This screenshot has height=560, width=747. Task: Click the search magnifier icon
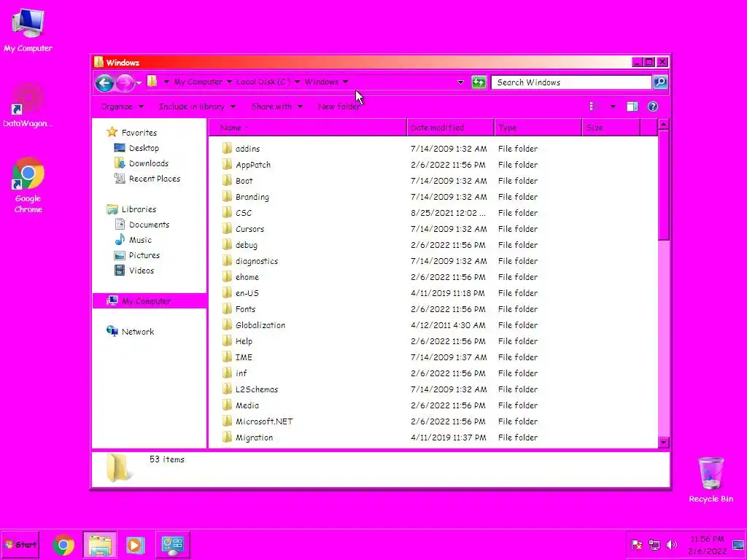click(660, 82)
